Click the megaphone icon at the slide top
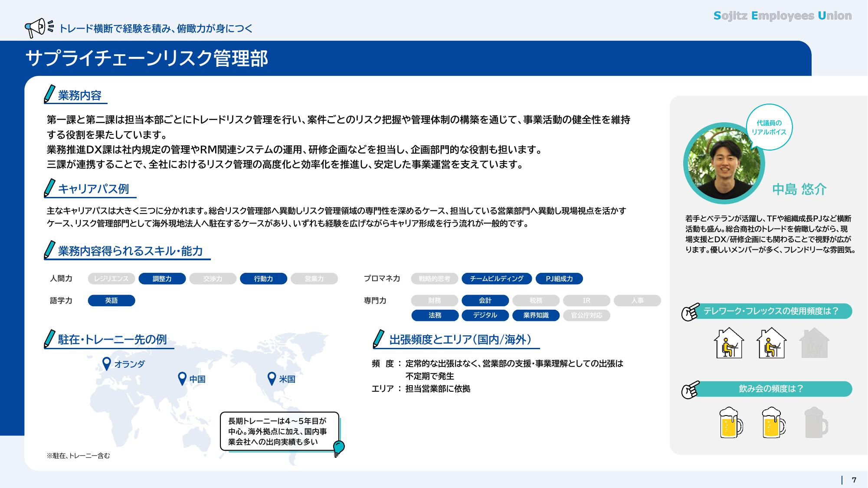Screen dimensions: 868x488 pyautogui.click(x=39, y=27)
